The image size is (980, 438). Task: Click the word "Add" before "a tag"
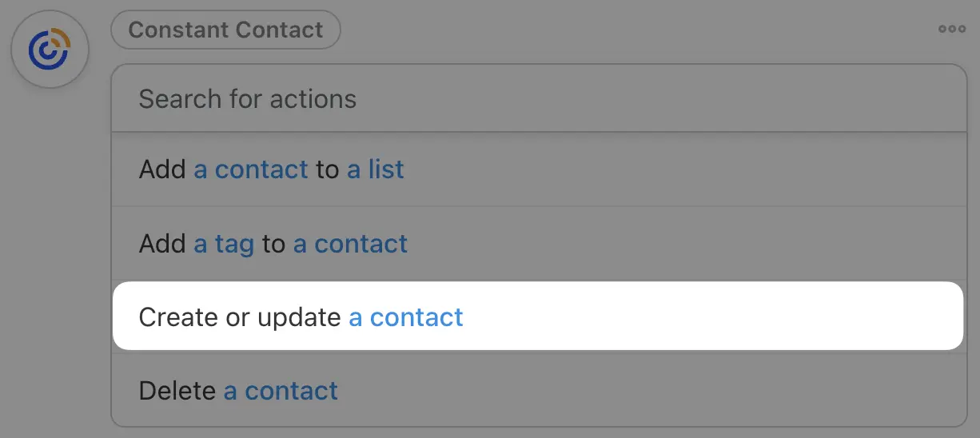pyautogui.click(x=162, y=244)
